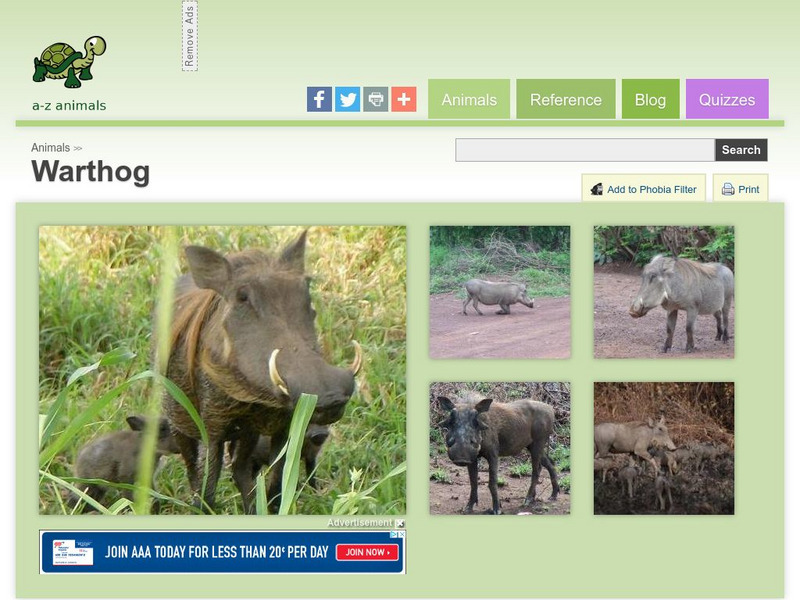Screen dimensions: 800x600
Task: Click Print button below search
Action: click(740, 189)
